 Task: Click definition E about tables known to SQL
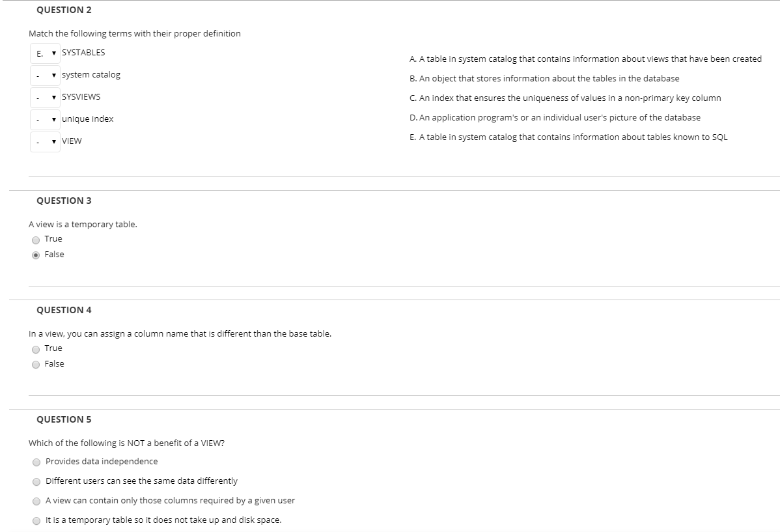click(x=568, y=137)
